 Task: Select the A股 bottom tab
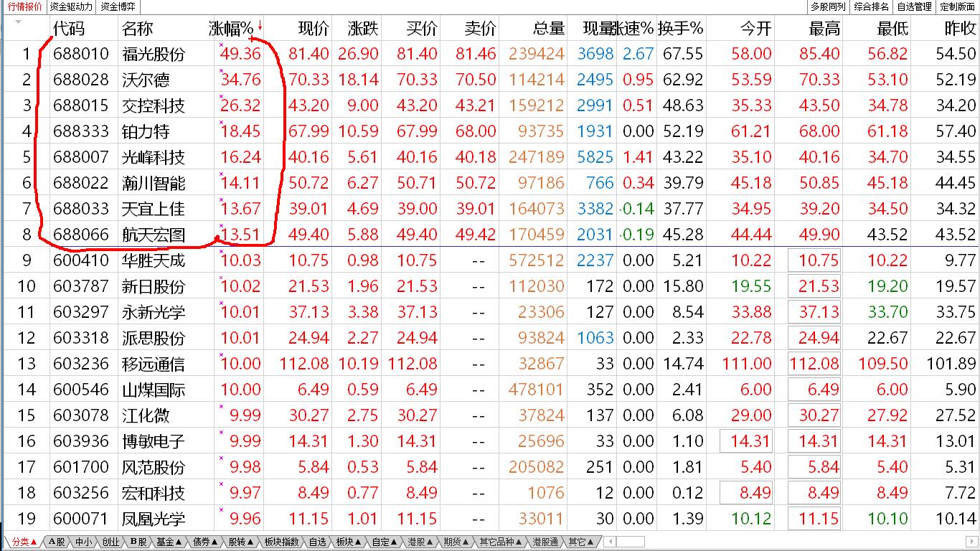point(57,542)
